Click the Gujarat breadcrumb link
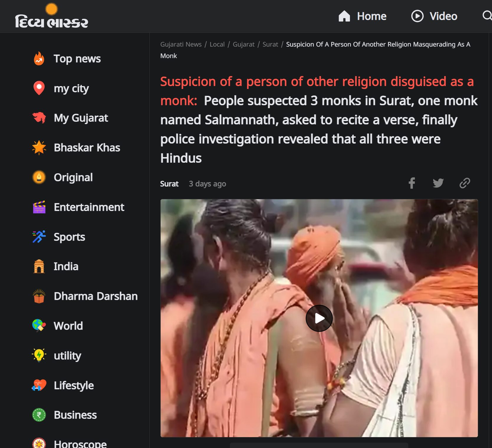The image size is (492, 448). (x=243, y=44)
